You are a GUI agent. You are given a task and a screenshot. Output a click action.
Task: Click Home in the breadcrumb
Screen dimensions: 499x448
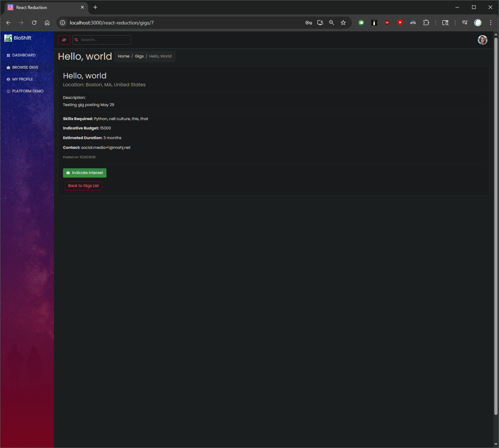point(123,56)
